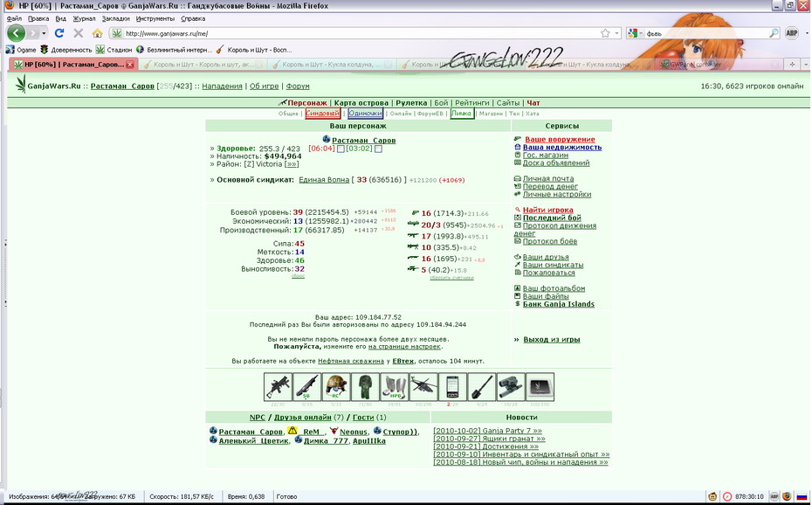Screen dimensions: 812x505
Task: Open the Правка menu
Action: click(x=38, y=18)
